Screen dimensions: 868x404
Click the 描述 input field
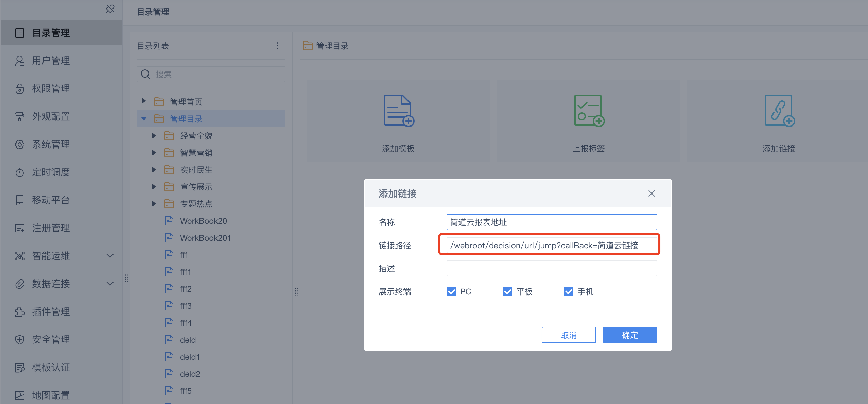[x=551, y=268]
